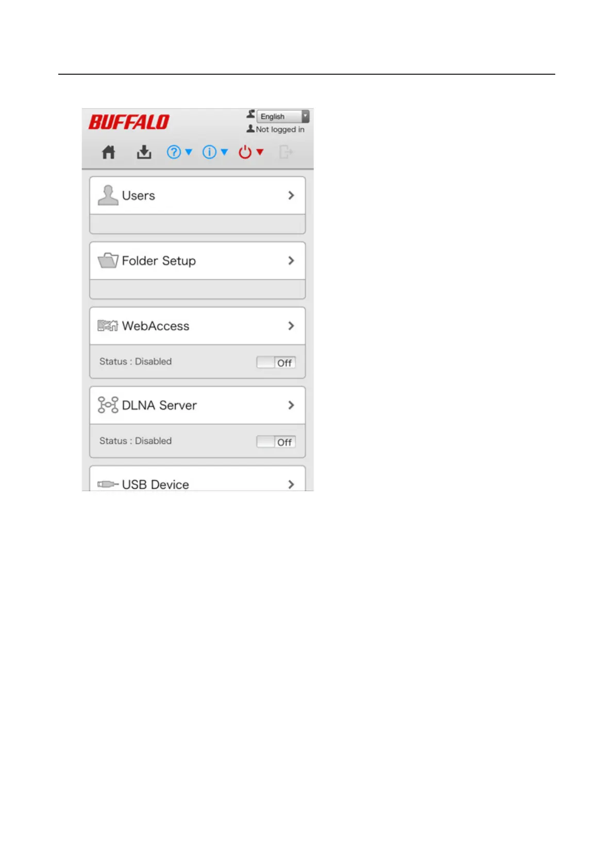Image resolution: width=614 pixels, height=868 pixels.
Task: Click the download icon in toolbar
Action: (x=144, y=152)
